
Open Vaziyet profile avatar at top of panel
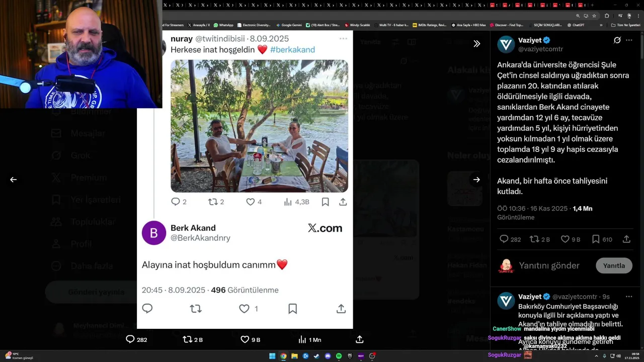click(506, 44)
